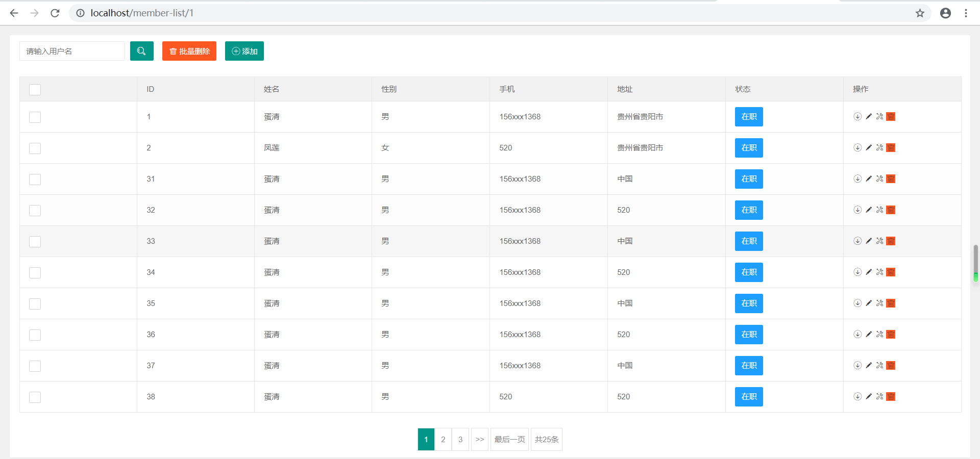Click tools icon in row 33

879,241
